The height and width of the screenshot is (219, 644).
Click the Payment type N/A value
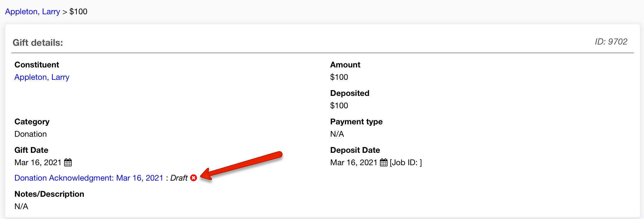(337, 134)
